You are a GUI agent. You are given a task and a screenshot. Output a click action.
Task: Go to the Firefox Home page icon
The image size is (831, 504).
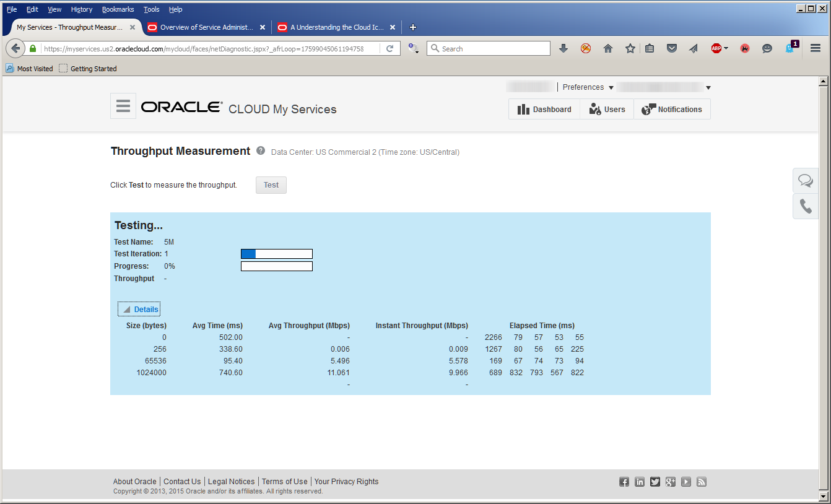click(x=608, y=48)
